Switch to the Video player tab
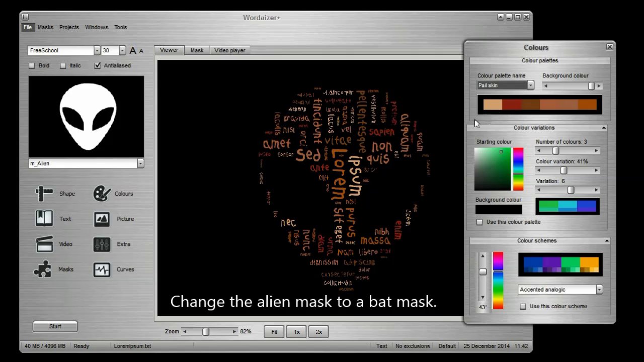The width and height of the screenshot is (644, 362). tap(230, 50)
